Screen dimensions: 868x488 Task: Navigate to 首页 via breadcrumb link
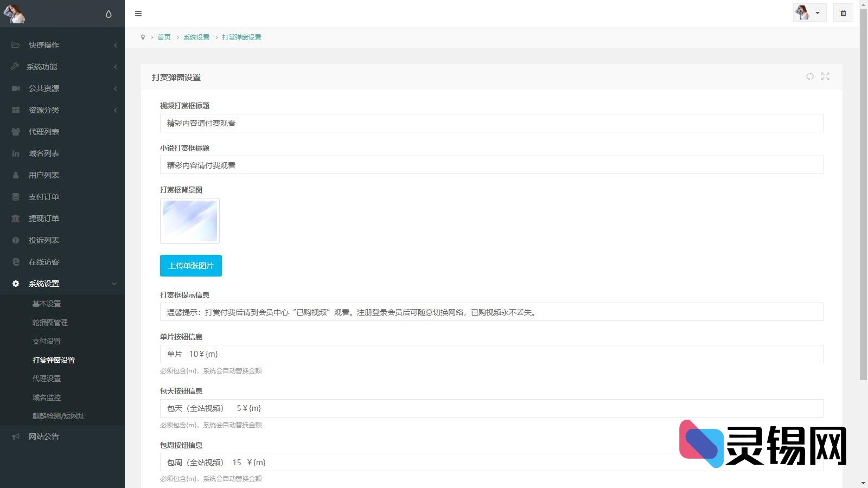(x=164, y=37)
